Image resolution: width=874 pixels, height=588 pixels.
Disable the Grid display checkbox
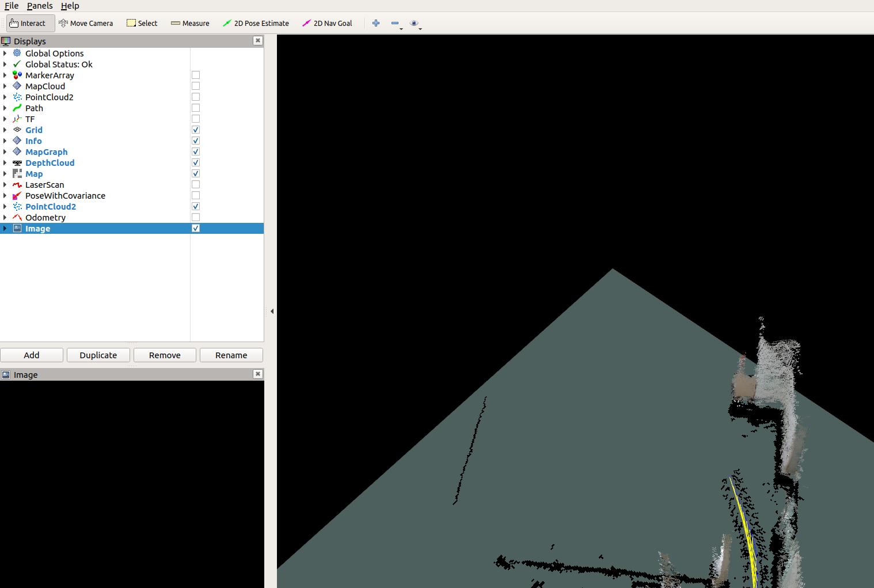[x=195, y=129]
